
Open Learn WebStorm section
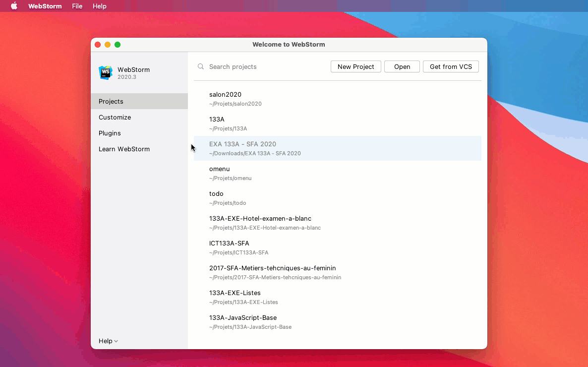coord(139,149)
